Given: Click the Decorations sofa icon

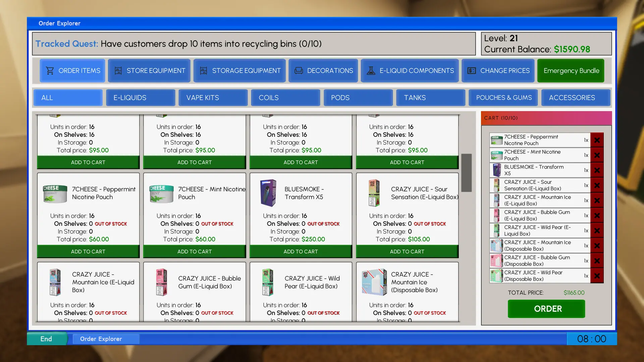Looking at the screenshot, I should (299, 71).
